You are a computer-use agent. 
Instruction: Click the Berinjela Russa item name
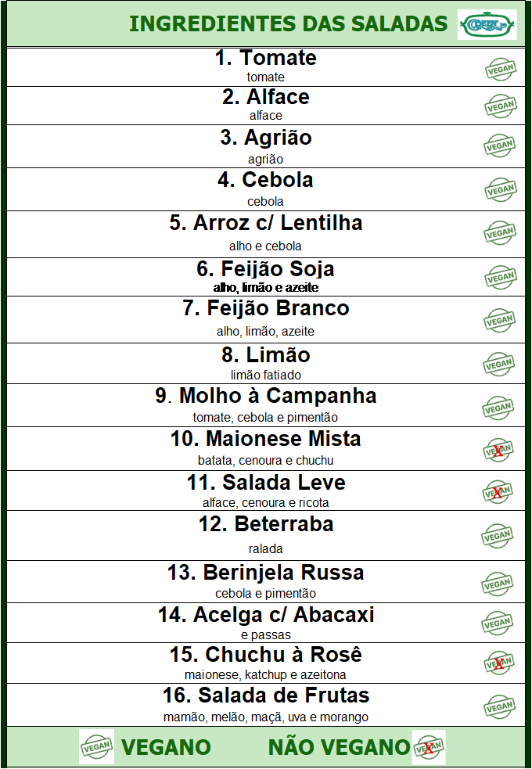[266, 573]
